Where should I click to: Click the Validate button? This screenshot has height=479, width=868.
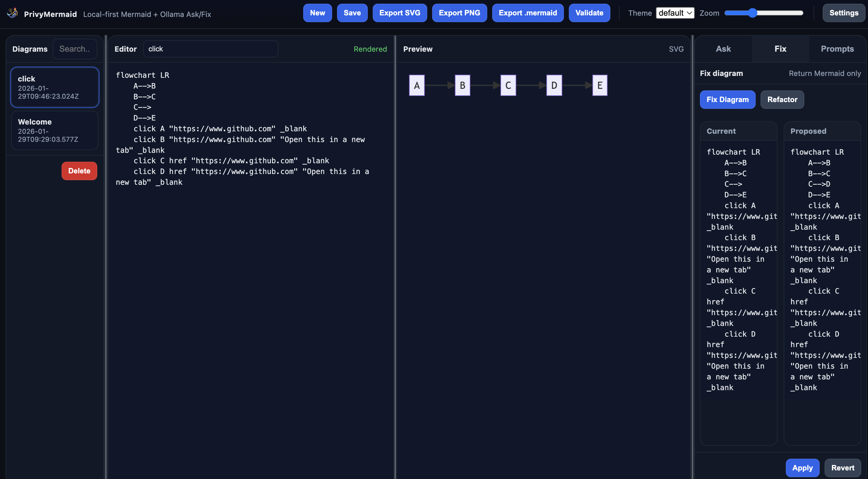click(589, 13)
